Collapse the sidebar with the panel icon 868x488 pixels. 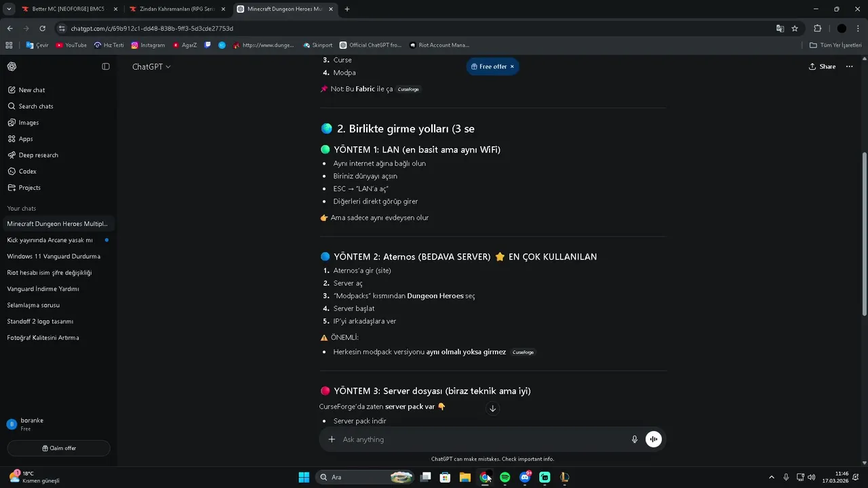click(106, 66)
